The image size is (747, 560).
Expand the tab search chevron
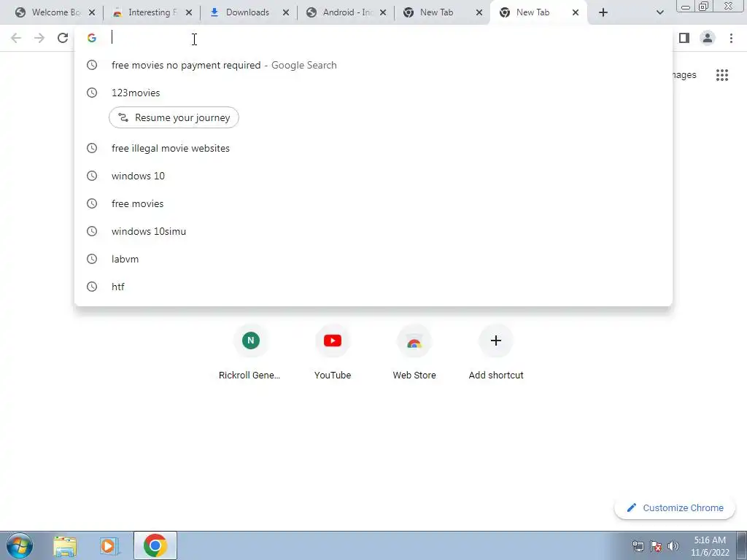click(659, 12)
